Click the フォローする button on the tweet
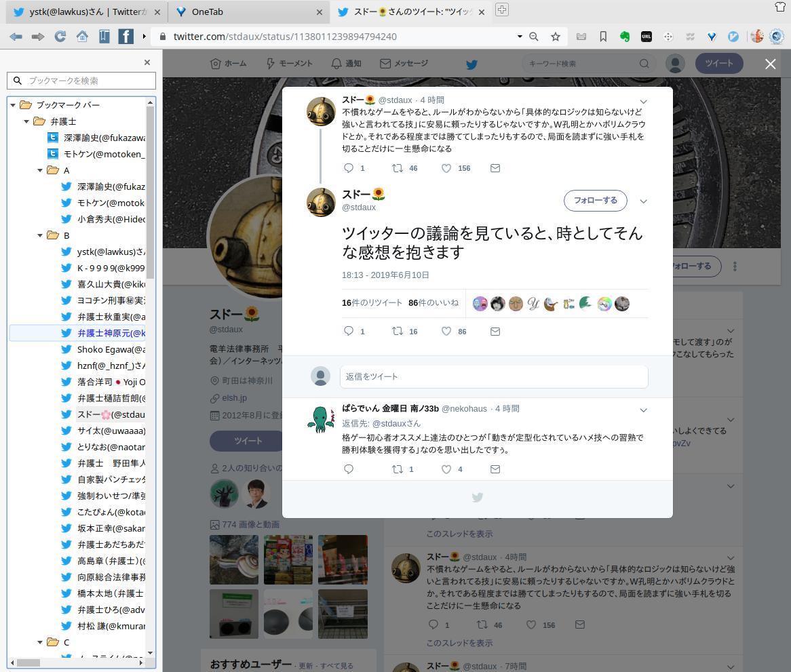 (x=595, y=201)
